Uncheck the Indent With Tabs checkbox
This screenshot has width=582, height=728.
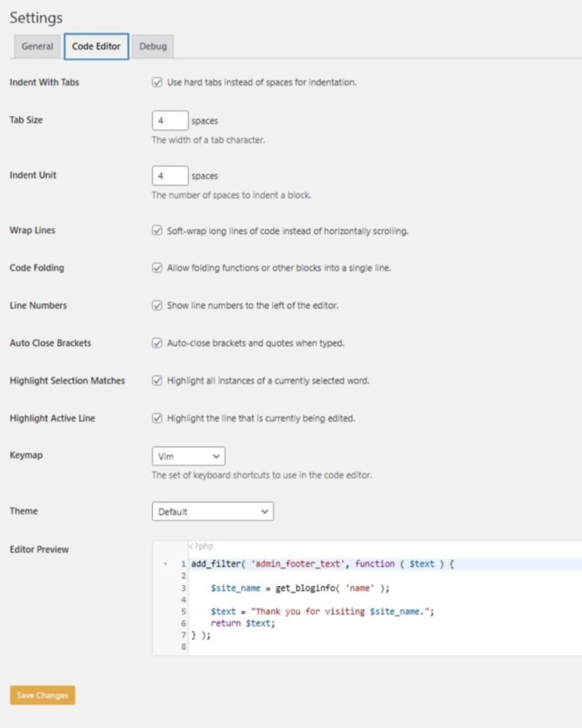pyautogui.click(x=157, y=82)
